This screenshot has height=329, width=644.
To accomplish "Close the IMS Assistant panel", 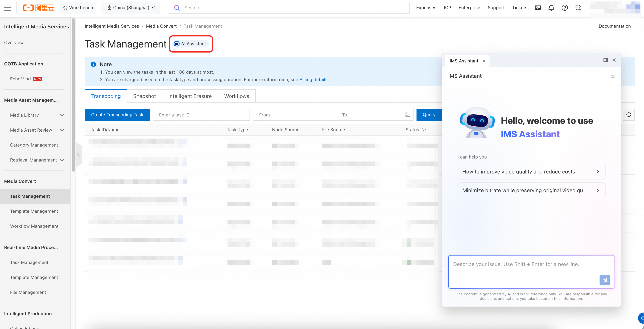I will pyautogui.click(x=614, y=60).
